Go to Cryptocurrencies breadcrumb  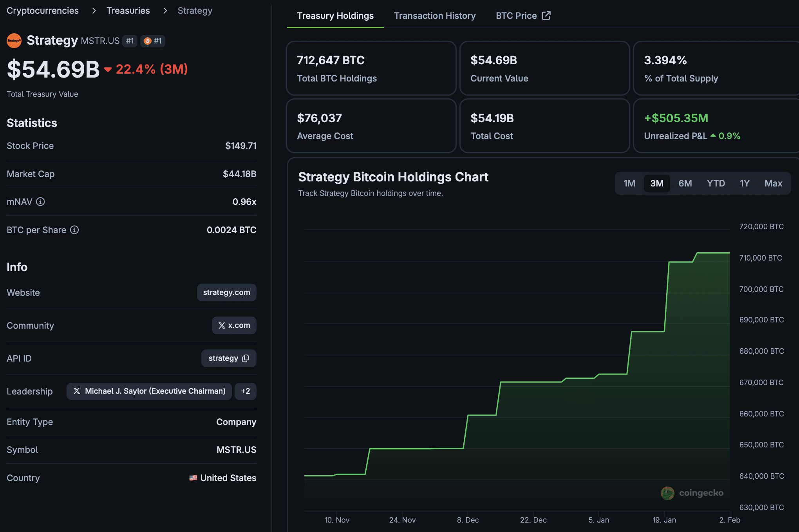43,11
